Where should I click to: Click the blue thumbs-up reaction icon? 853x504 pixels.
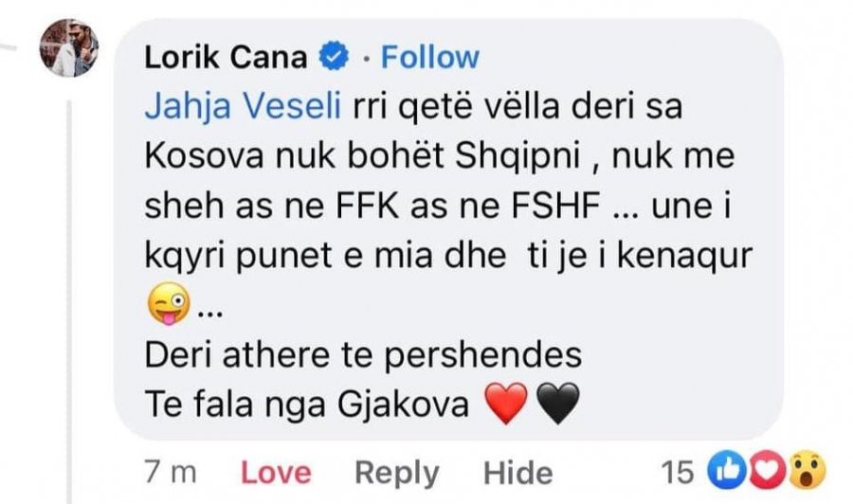pyautogui.click(x=727, y=470)
